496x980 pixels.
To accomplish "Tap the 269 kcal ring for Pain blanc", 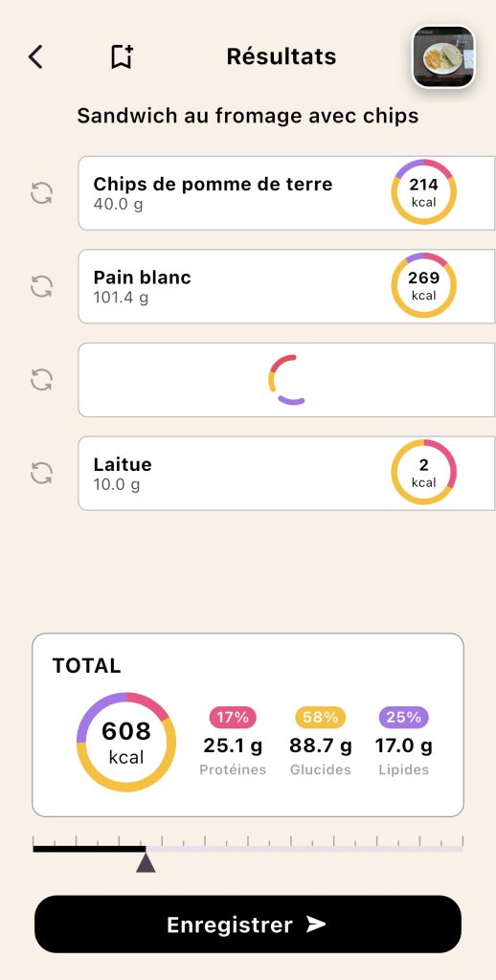I will tap(424, 285).
